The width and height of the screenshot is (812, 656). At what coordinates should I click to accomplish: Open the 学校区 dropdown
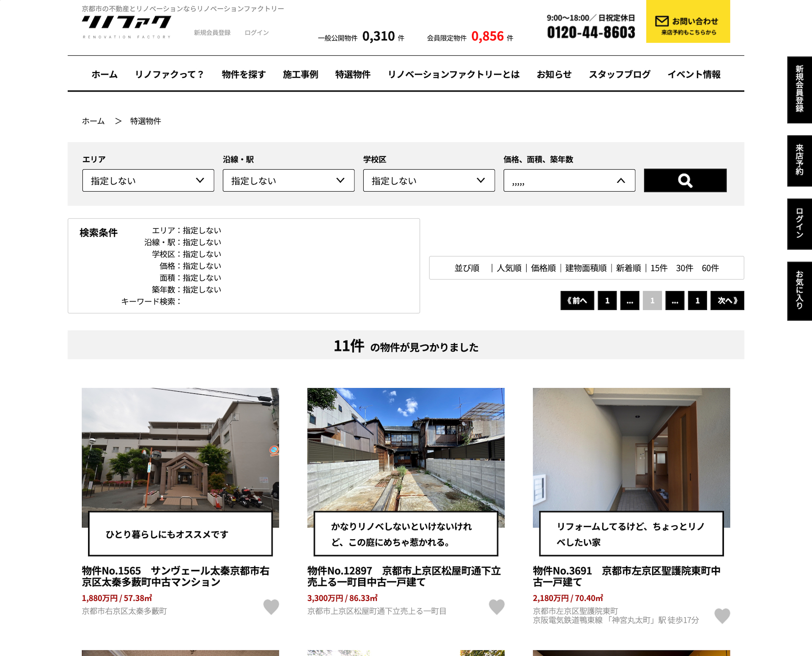(x=429, y=181)
